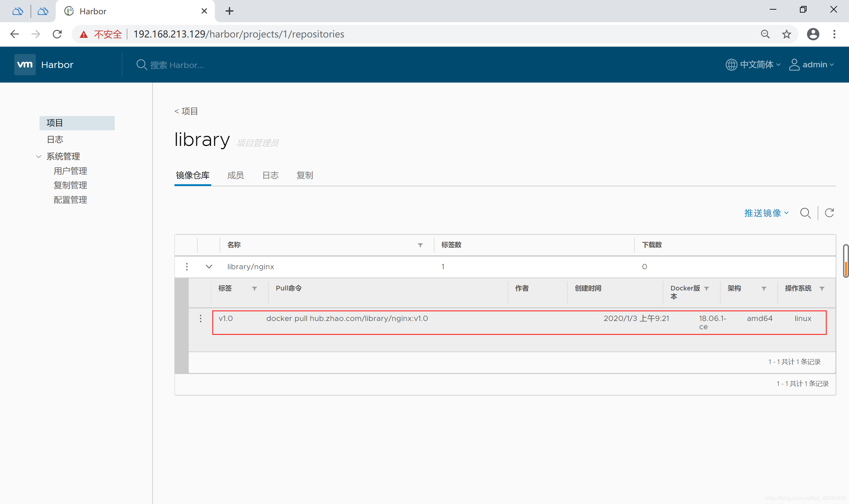Viewport: 849px width, 504px height.
Task: Switch to the 成员 tab
Action: coord(235,175)
